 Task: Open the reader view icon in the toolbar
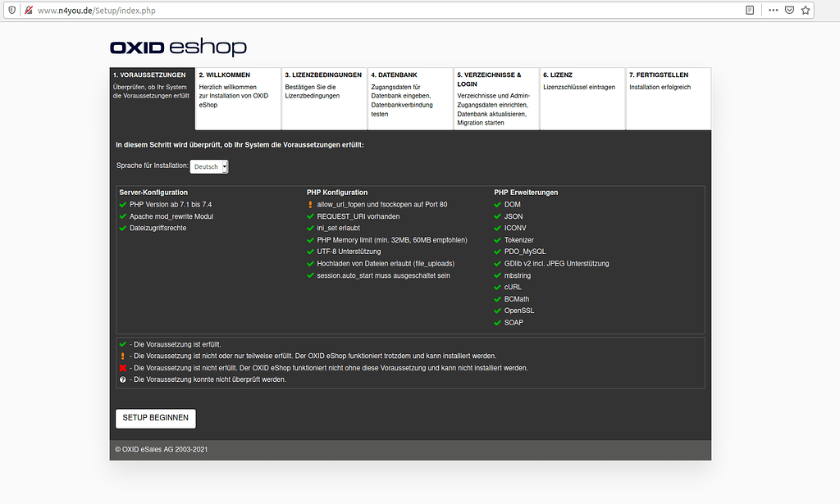[x=749, y=9]
